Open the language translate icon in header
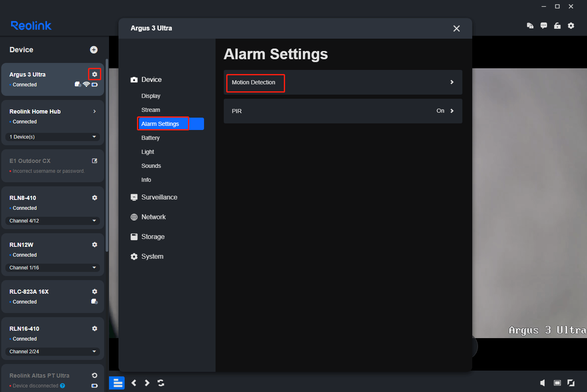This screenshot has height=392, width=587. click(x=530, y=26)
